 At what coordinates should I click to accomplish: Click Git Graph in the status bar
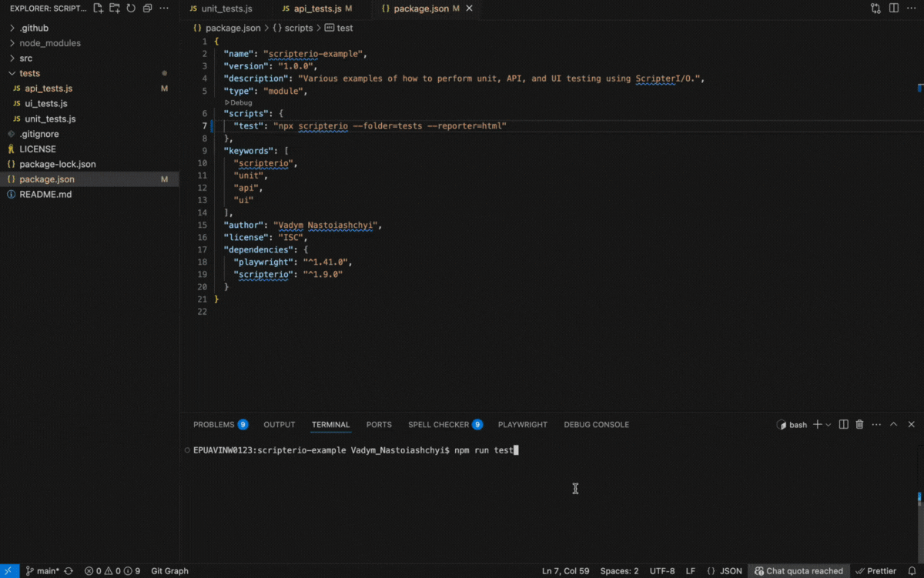169,571
